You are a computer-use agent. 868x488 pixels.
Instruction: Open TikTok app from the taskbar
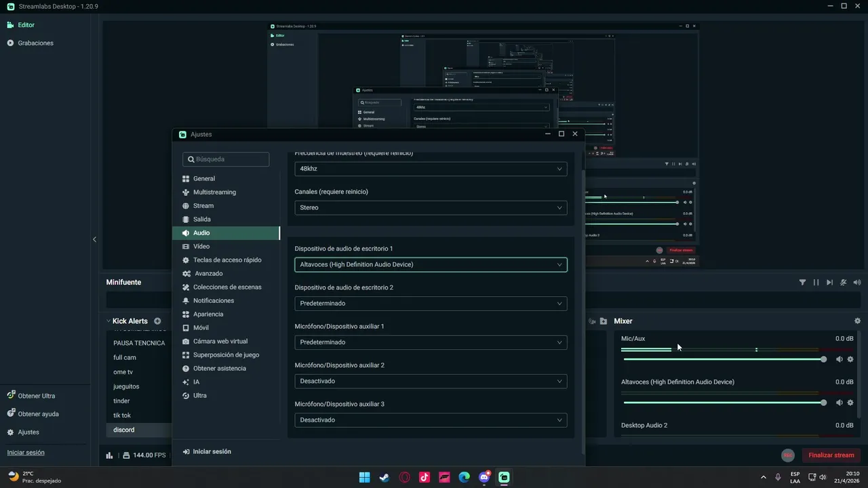click(424, 477)
